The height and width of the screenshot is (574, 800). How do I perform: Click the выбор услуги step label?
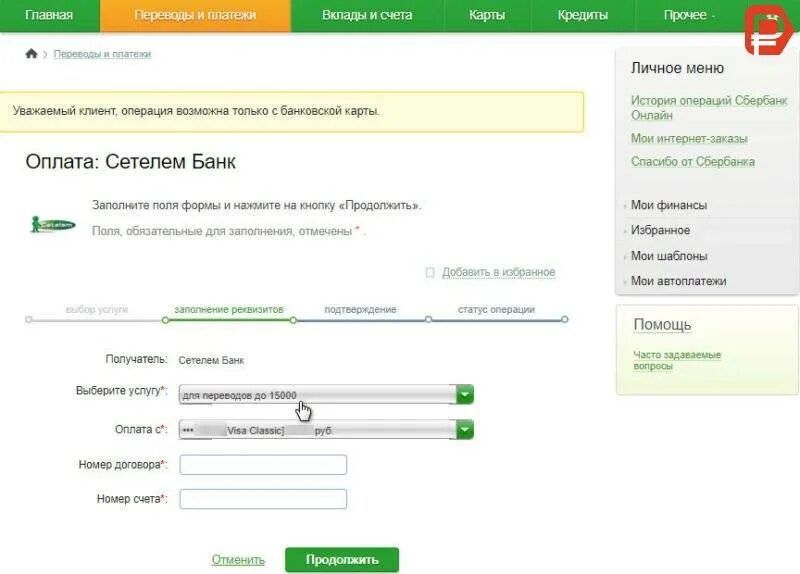coord(96,309)
